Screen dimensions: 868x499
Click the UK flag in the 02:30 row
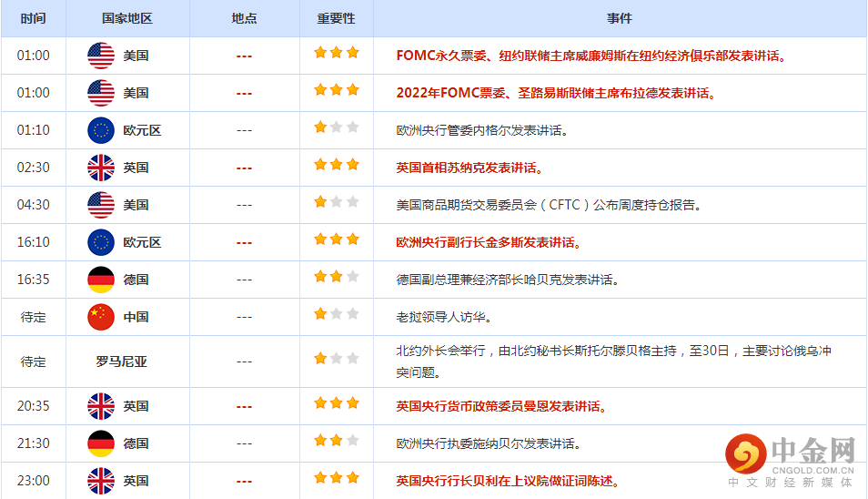(x=101, y=168)
